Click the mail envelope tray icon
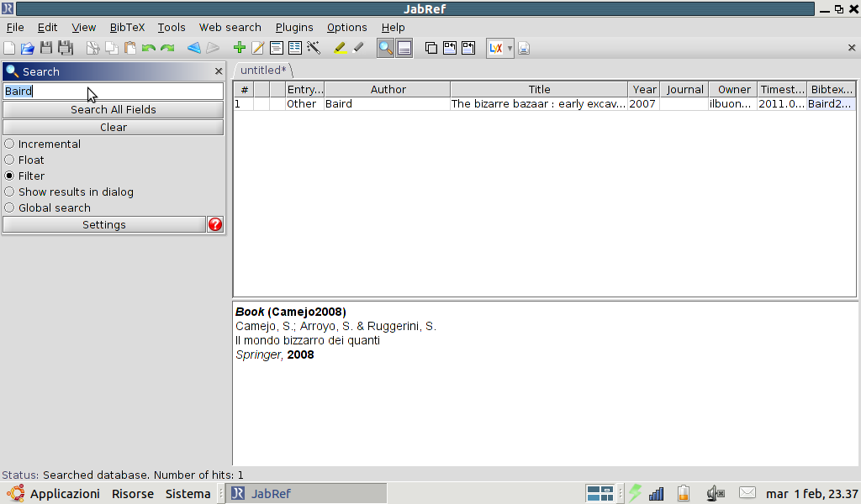 coord(747,493)
